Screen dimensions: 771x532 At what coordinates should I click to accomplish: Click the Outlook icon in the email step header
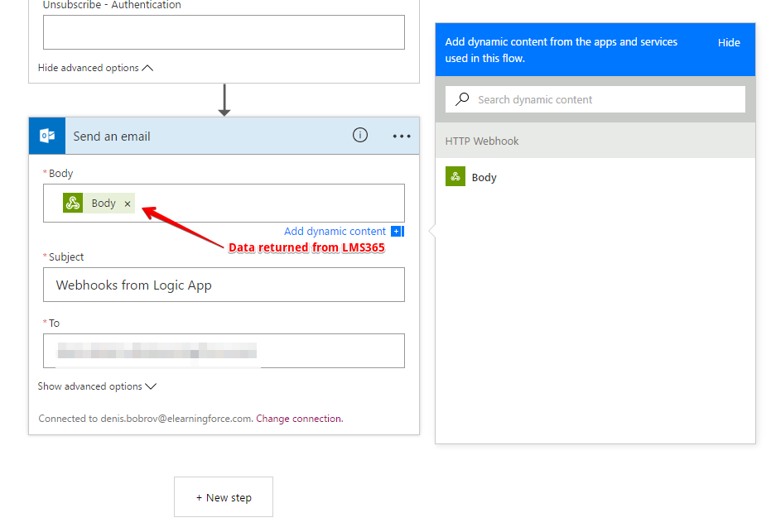[47, 136]
